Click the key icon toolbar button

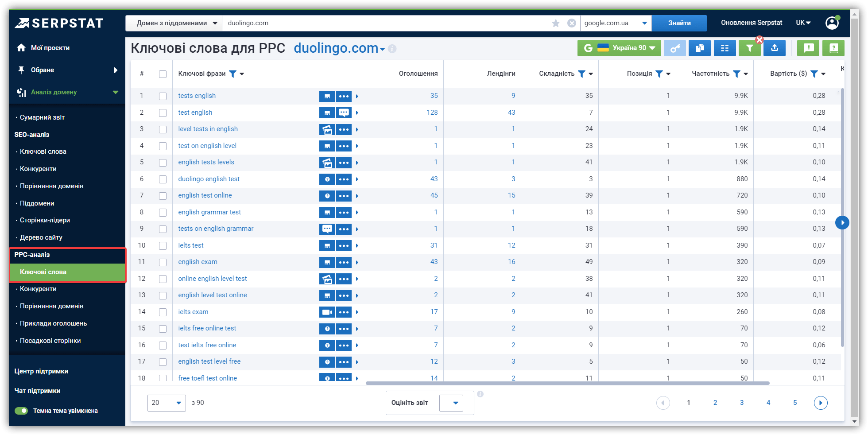pyautogui.click(x=675, y=48)
